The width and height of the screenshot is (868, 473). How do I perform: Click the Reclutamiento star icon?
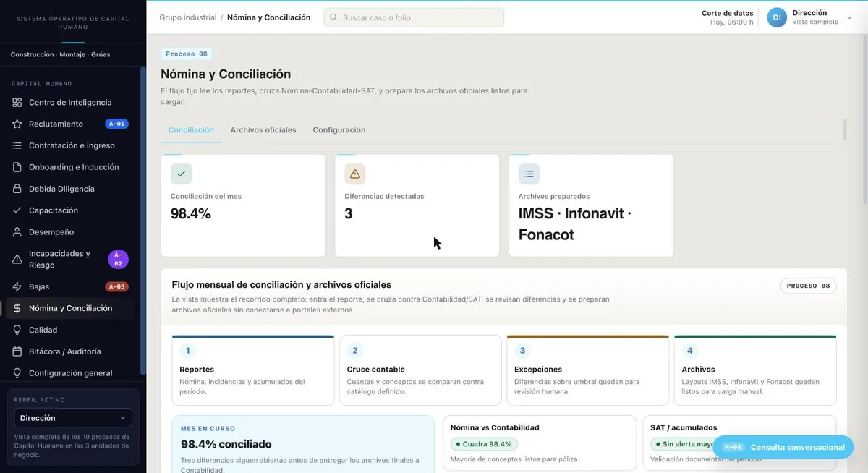(x=17, y=124)
